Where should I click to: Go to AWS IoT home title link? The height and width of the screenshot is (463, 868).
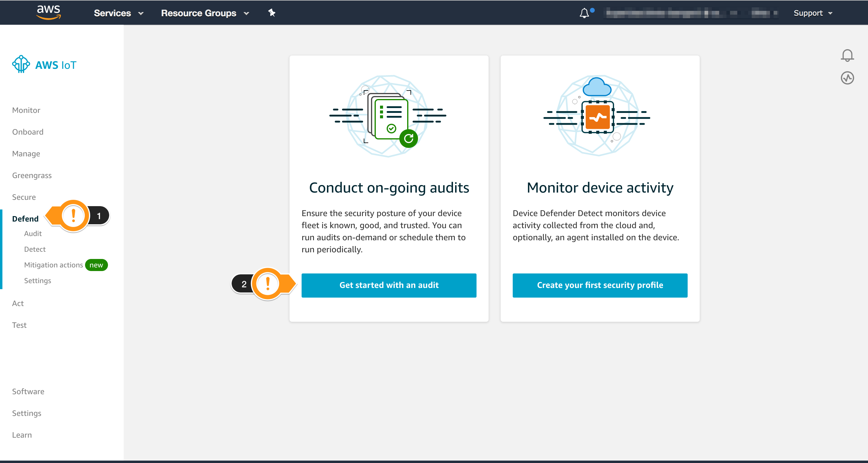[x=56, y=65]
